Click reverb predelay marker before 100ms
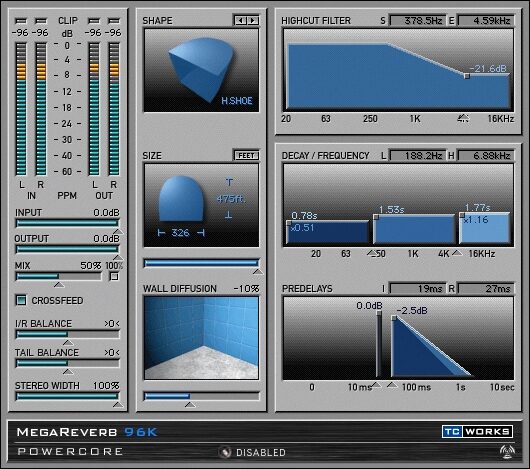Screen dimensions: 530x469 pos(392,385)
